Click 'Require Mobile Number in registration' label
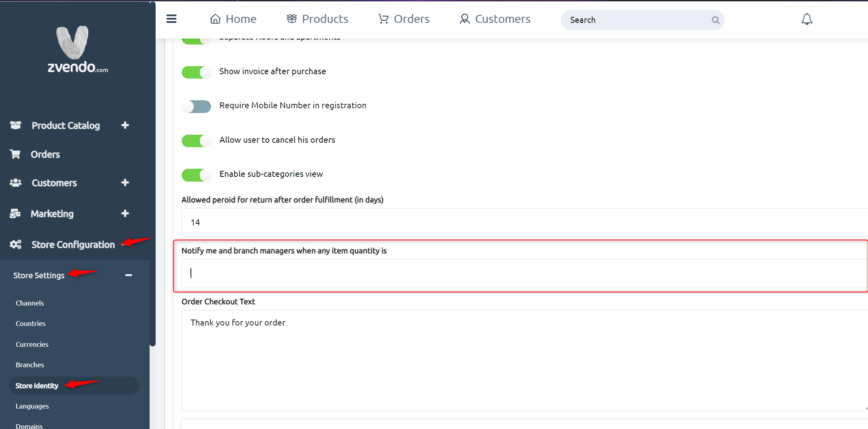 293,105
